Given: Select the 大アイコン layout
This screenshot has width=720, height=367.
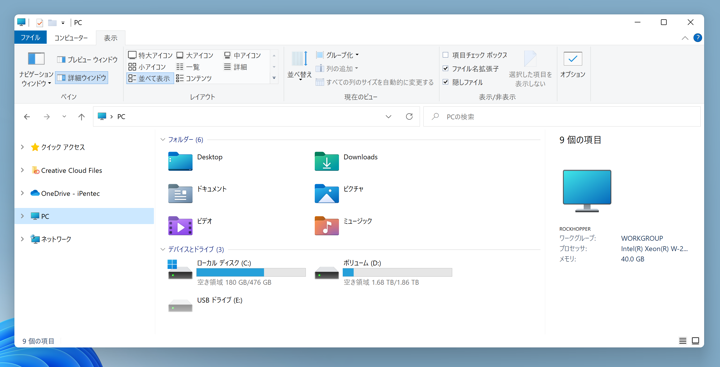Looking at the screenshot, I should tap(195, 56).
